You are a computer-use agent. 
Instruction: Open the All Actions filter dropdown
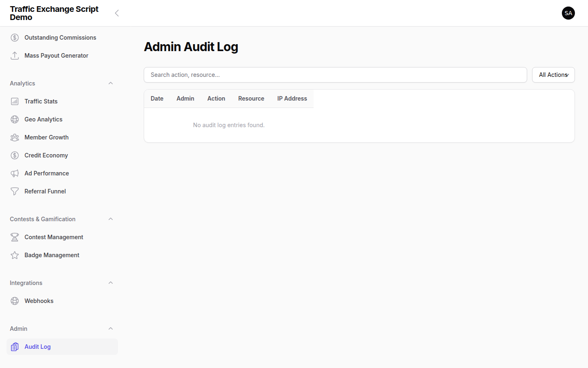coord(553,75)
